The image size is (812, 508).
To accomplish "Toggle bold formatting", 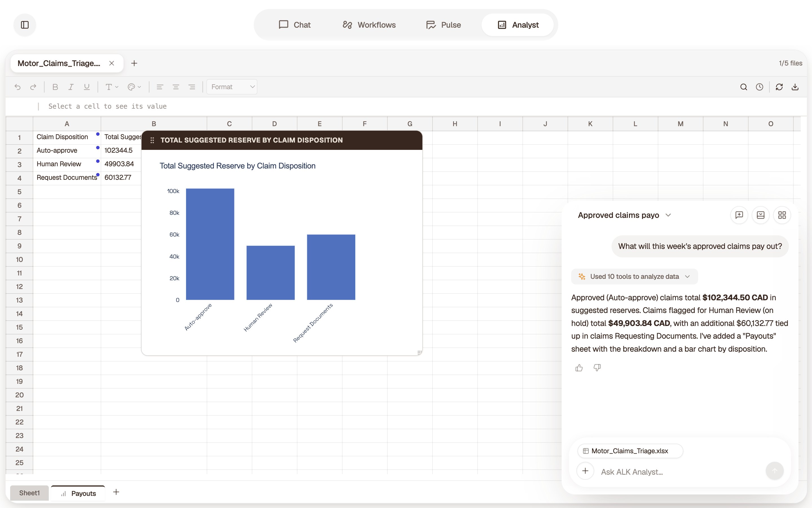I will pyautogui.click(x=55, y=87).
